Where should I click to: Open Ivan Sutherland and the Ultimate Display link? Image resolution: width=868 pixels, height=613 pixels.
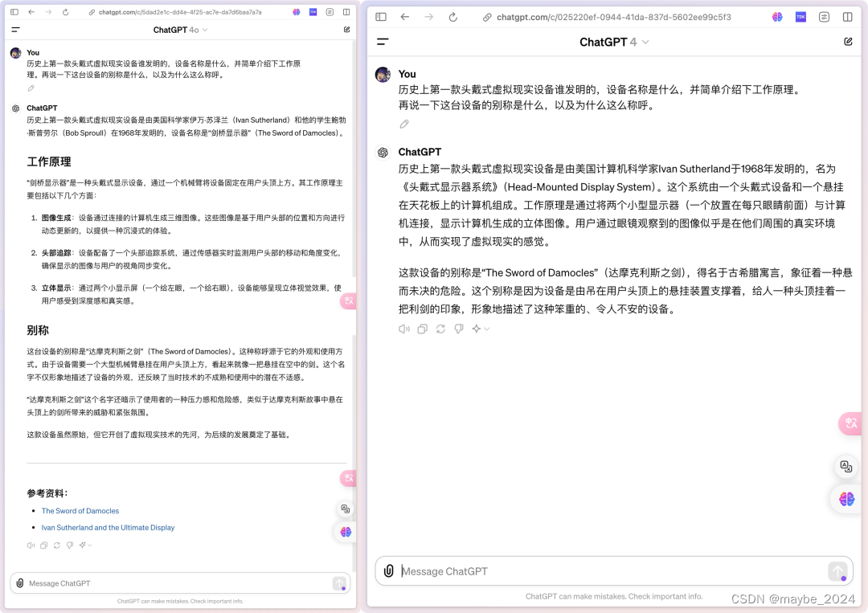coord(108,527)
